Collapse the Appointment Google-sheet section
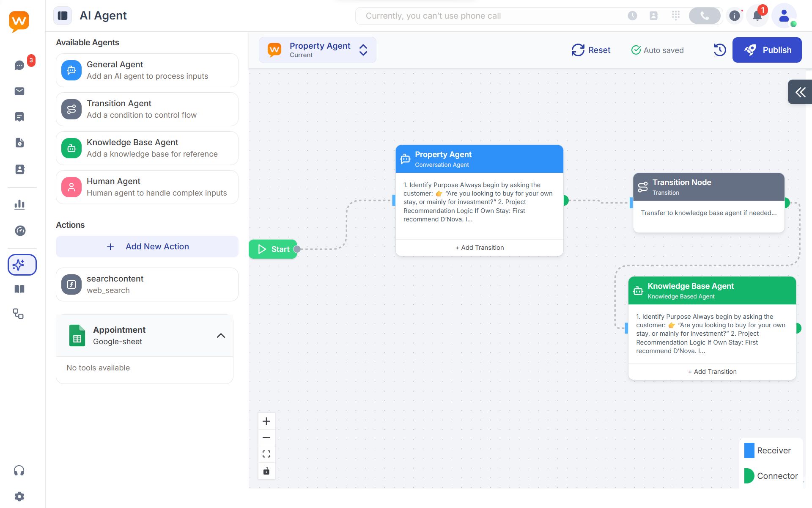Viewport: 812px width, 508px height. coord(221,336)
